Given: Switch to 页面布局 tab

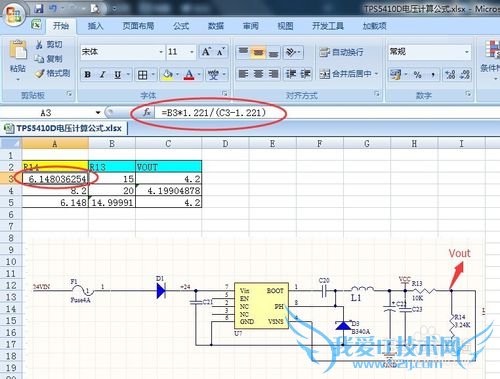Looking at the screenshot, I should tap(138, 26).
